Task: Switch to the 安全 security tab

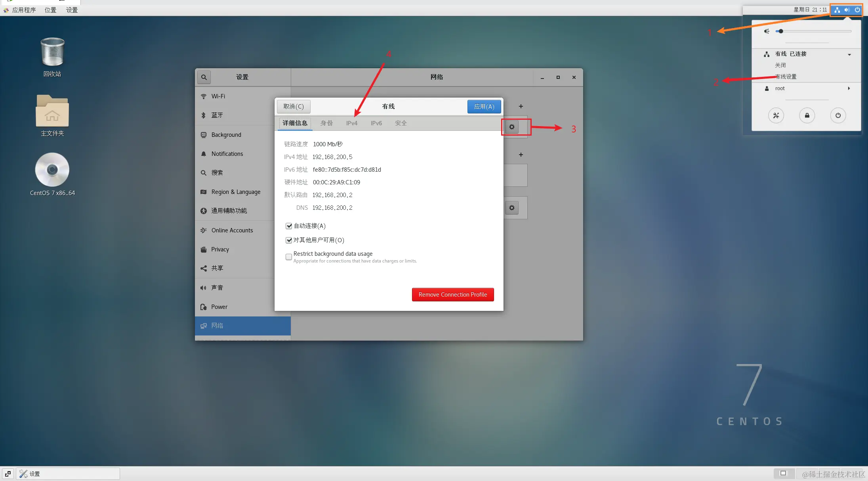Action: (401, 123)
